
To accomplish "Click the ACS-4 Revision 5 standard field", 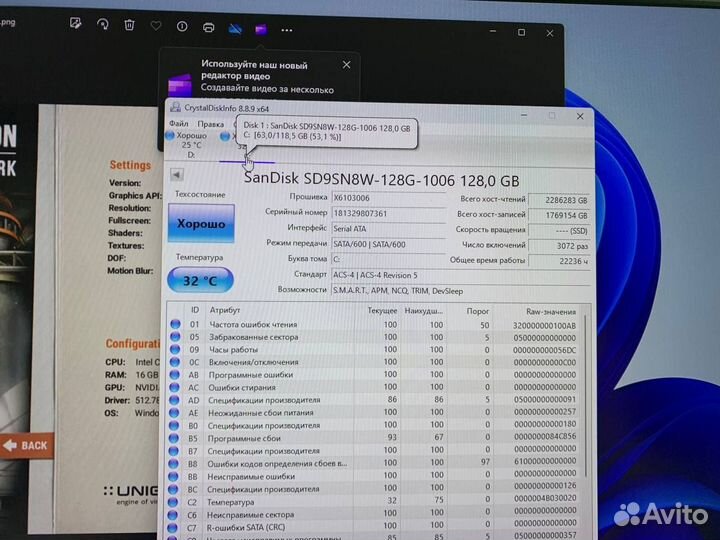I will (461, 275).
